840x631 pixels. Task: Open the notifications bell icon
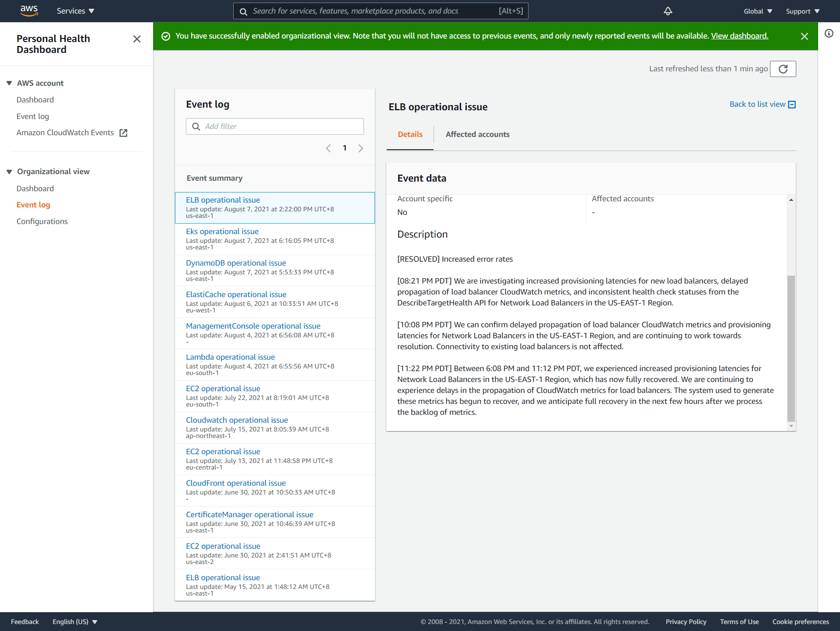668,11
